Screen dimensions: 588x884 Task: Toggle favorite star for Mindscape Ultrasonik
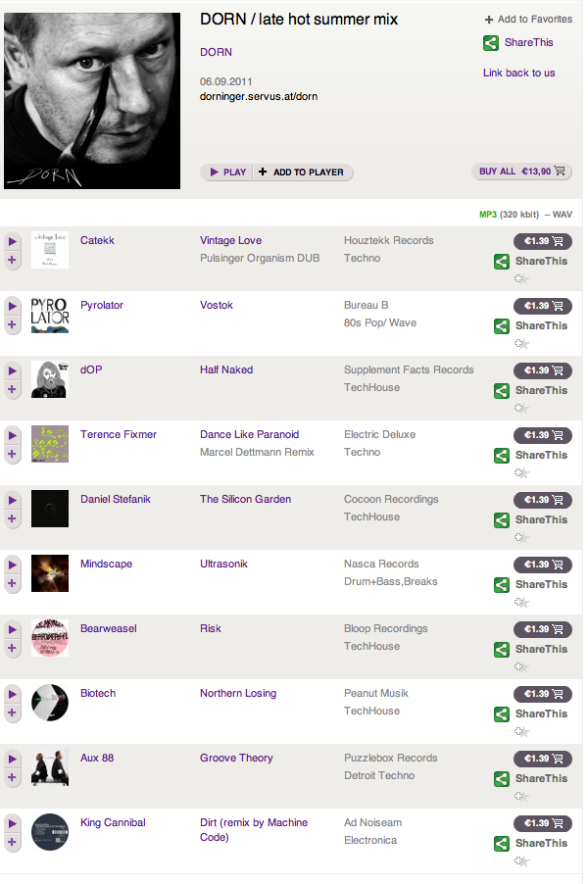(521, 603)
